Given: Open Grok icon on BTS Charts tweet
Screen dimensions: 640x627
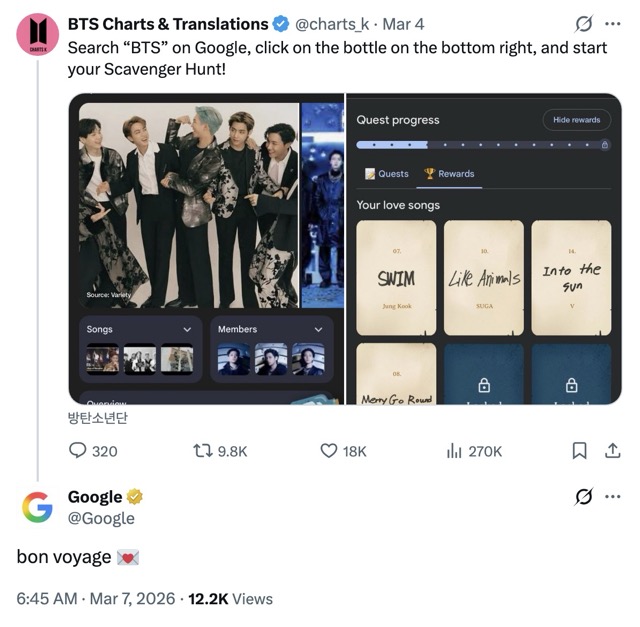Looking at the screenshot, I should [x=584, y=24].
